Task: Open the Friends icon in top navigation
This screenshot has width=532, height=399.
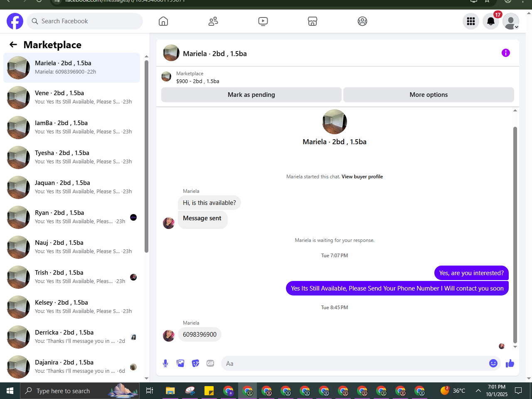Action: [213, 21]
